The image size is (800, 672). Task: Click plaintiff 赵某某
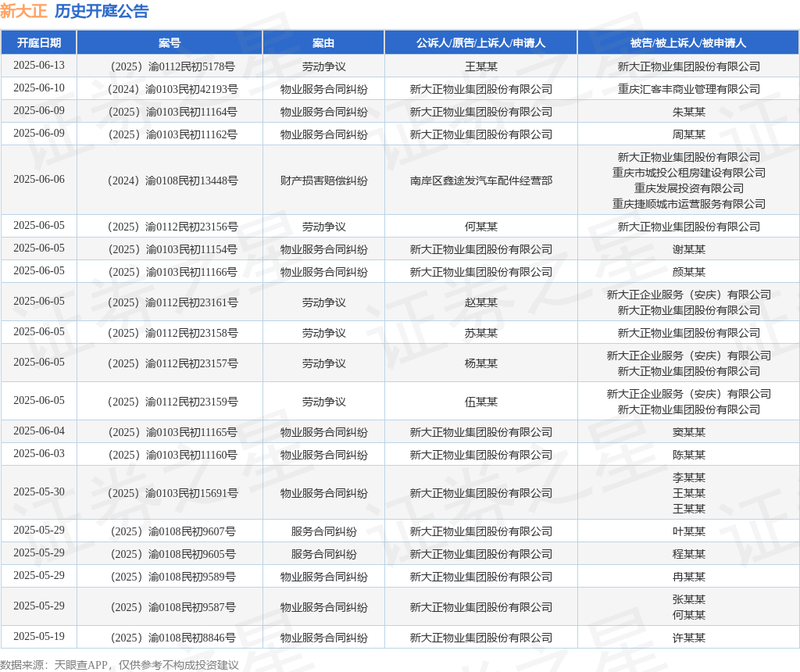480,302
